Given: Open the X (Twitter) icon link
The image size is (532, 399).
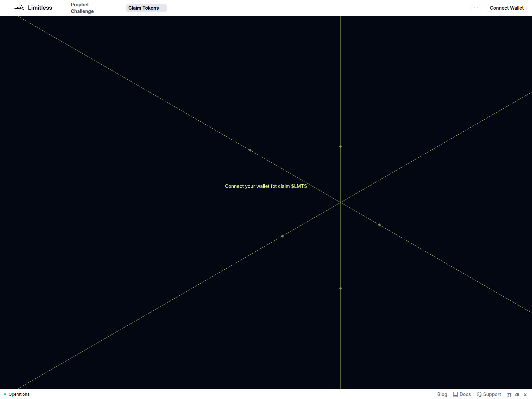Looking at the screenshot, I should (x=525, y=395).
